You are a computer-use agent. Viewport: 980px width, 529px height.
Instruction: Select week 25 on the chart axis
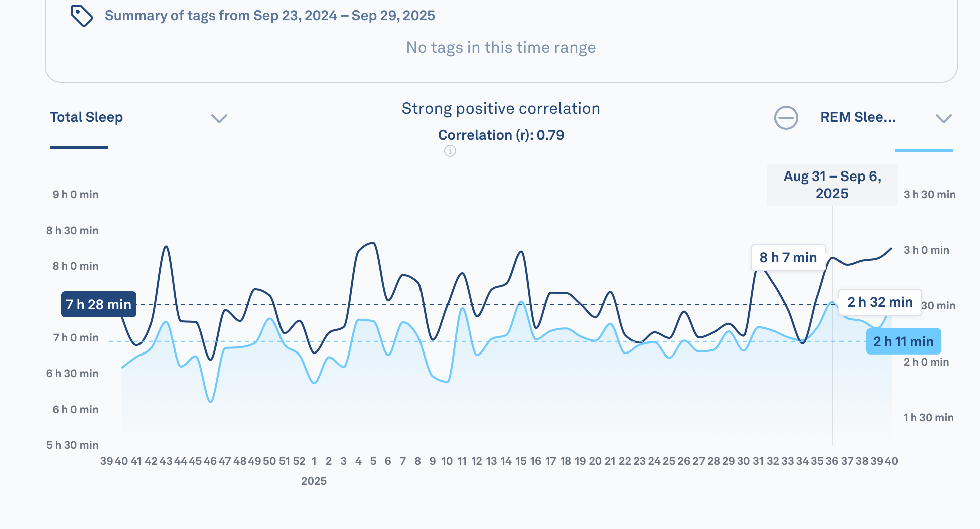(x=669, y=461)
